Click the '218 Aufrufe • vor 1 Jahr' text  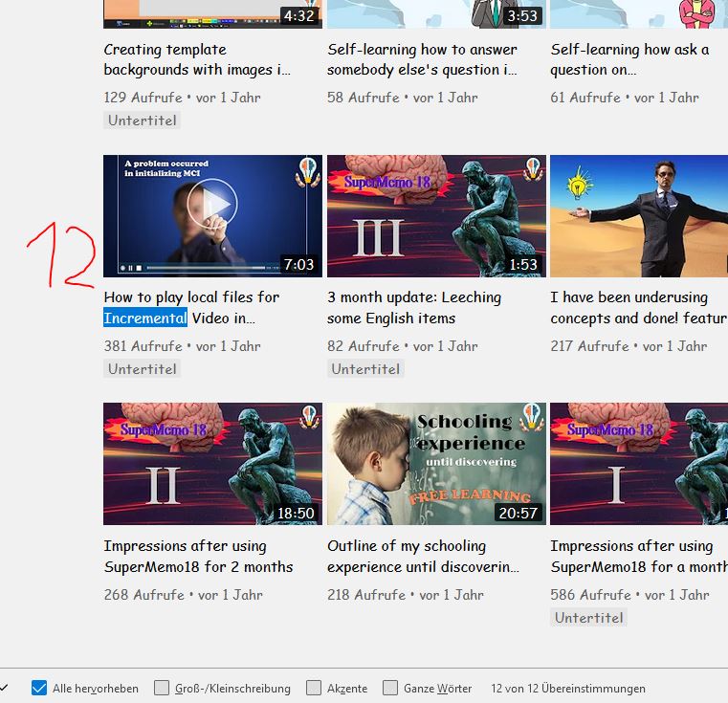coord(406,594)
